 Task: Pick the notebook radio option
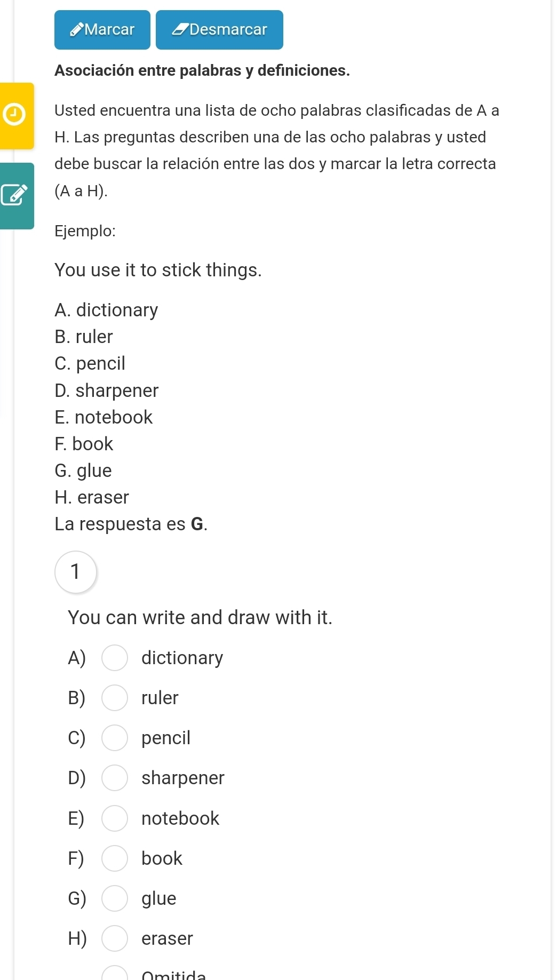tap(115, 818)
